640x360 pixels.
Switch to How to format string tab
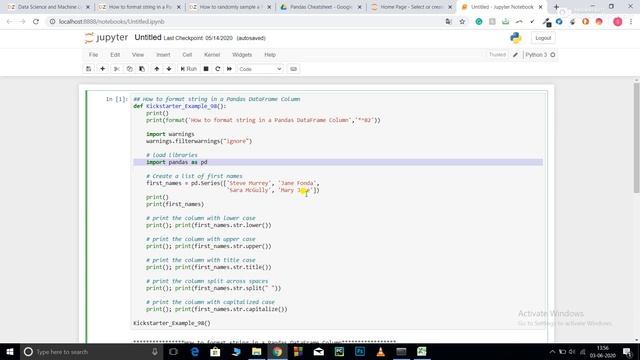coord(140,7)
